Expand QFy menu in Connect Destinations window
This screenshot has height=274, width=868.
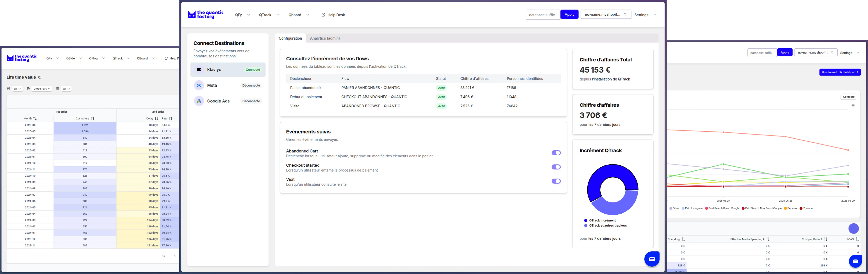[243, 15]
